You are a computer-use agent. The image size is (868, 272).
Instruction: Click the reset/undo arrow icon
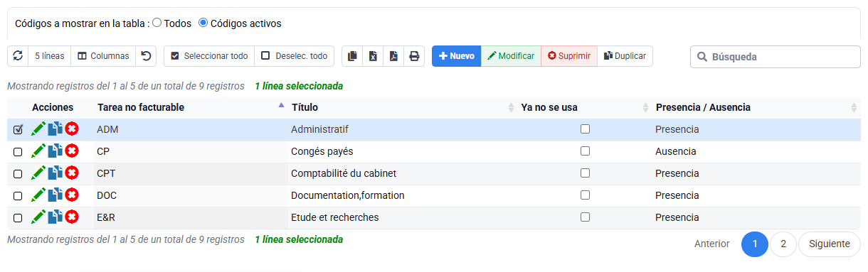pos(146,56)
